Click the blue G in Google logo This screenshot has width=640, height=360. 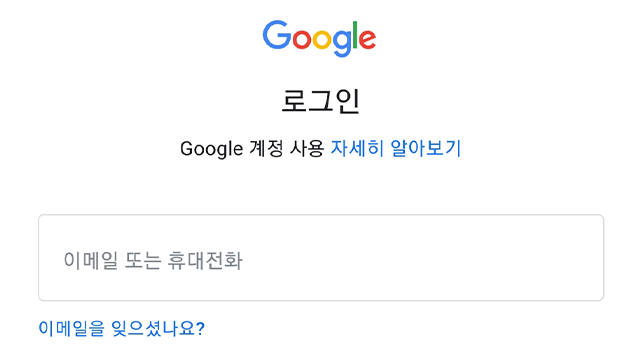tap(277, 35)
